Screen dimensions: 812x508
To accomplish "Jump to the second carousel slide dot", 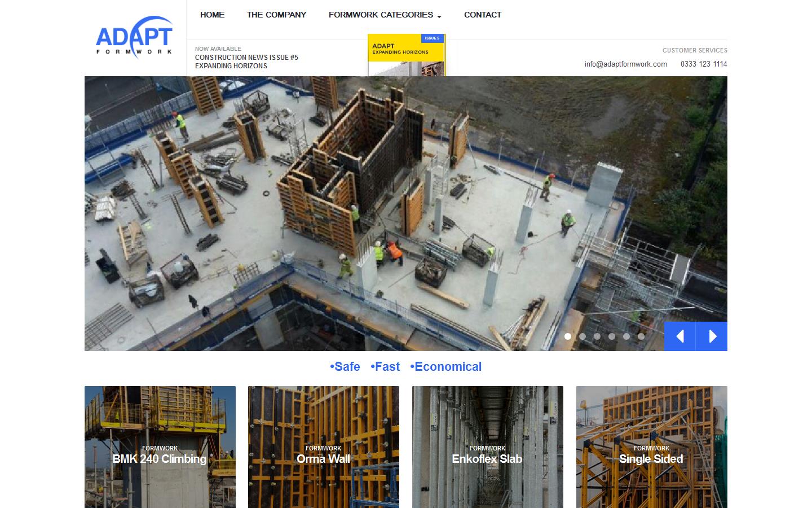I will click(x=582, y=336).
